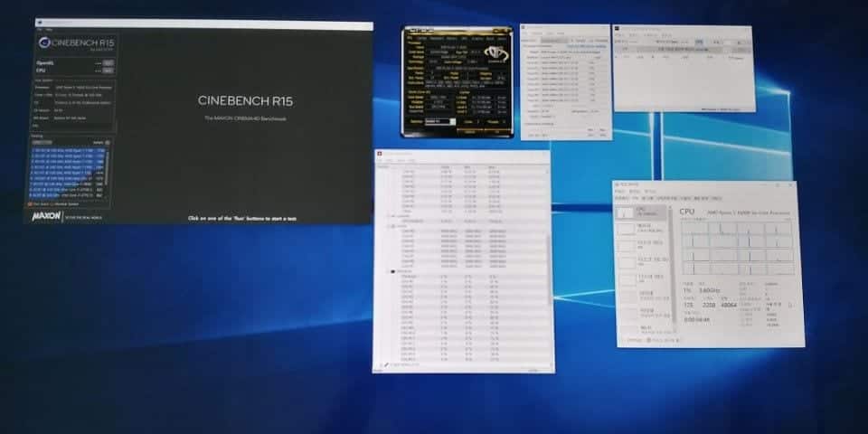Image resolution: width=868 pixels, height=434 pixels.
Task: Open the File menu in Cinebench
Action: pyautogui.click(x=39, y=29)
